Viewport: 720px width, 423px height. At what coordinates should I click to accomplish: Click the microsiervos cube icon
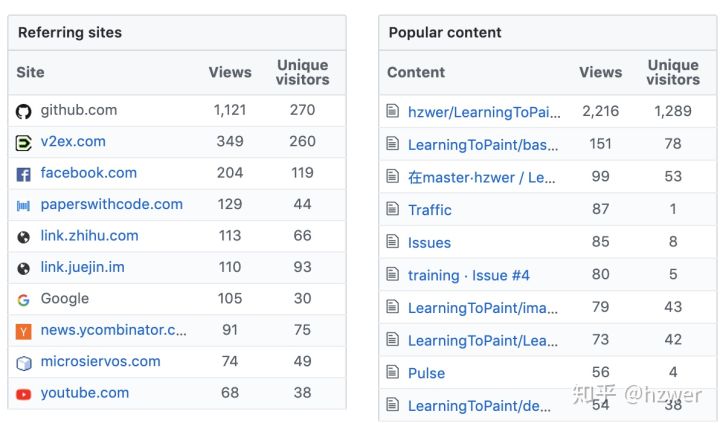click(24, 362)
